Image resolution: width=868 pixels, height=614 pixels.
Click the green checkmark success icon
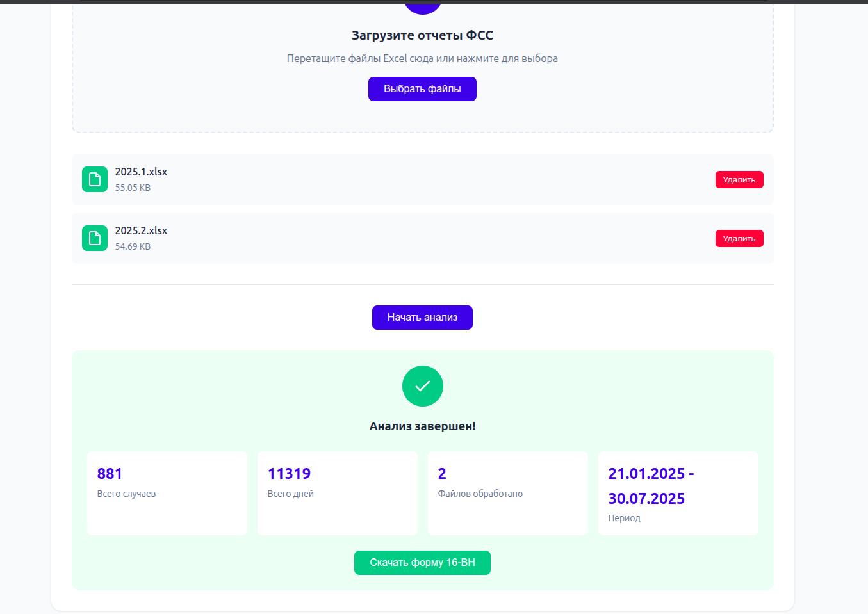422,386
